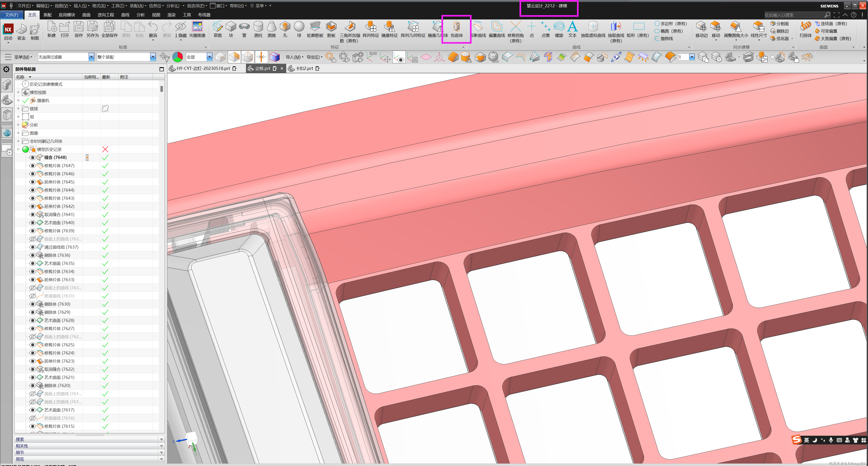
Task: Click the 优化面 button
Action: click(x=779, y=38)
